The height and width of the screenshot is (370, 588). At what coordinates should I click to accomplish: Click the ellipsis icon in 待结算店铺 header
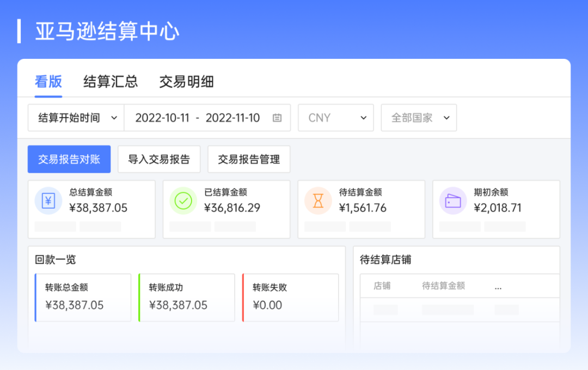coord(498,286)
